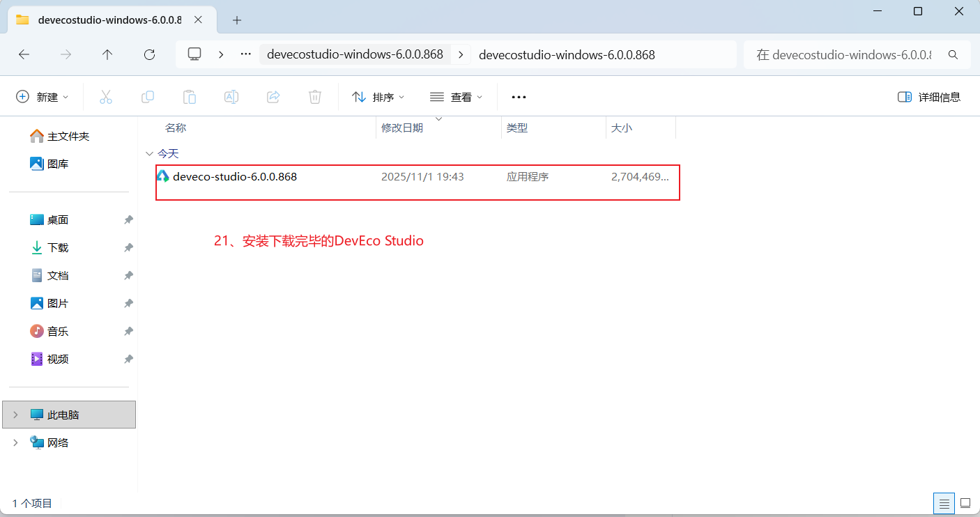This screenshot has height=517, width=980.
Task: Select the first devecostudio-windows-6.0.0.868 breadcrumb
Action: 355,54
